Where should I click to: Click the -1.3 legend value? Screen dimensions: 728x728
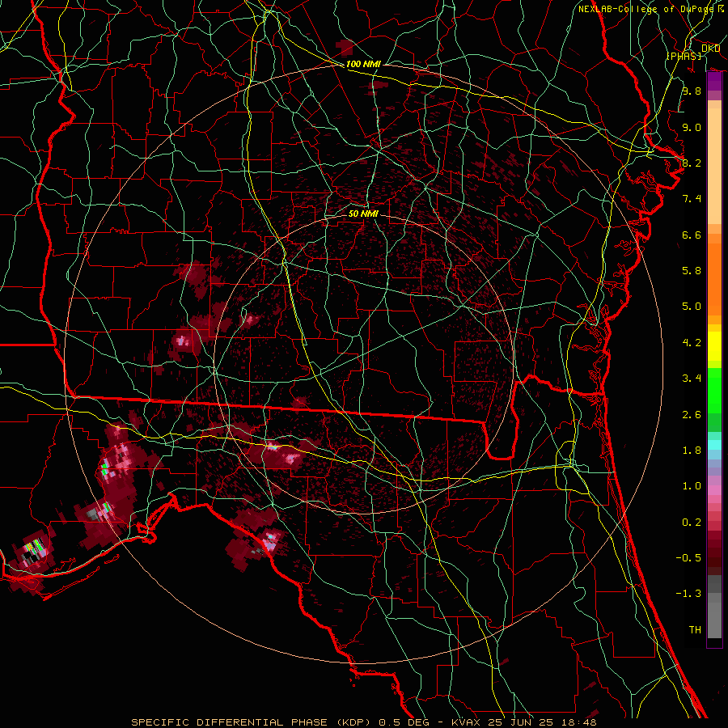[x=688, y=594]
